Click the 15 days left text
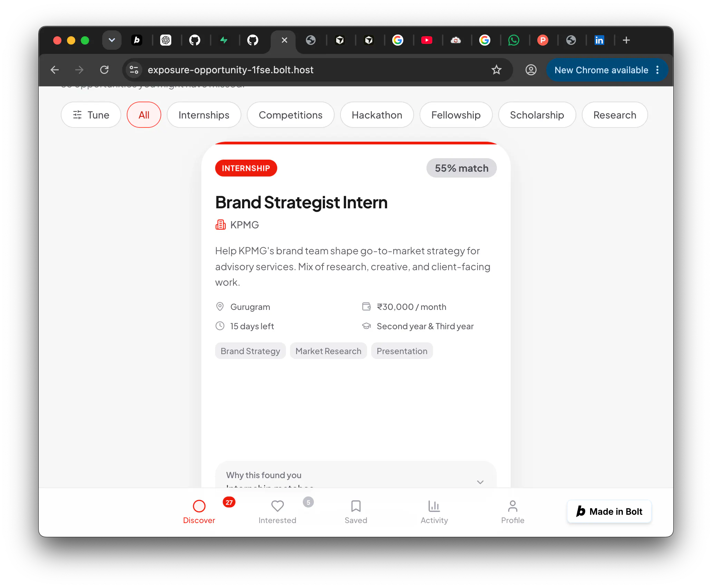The height and width of the screenshot is (588, 712). pyautogui.click(x=252, y=326)
